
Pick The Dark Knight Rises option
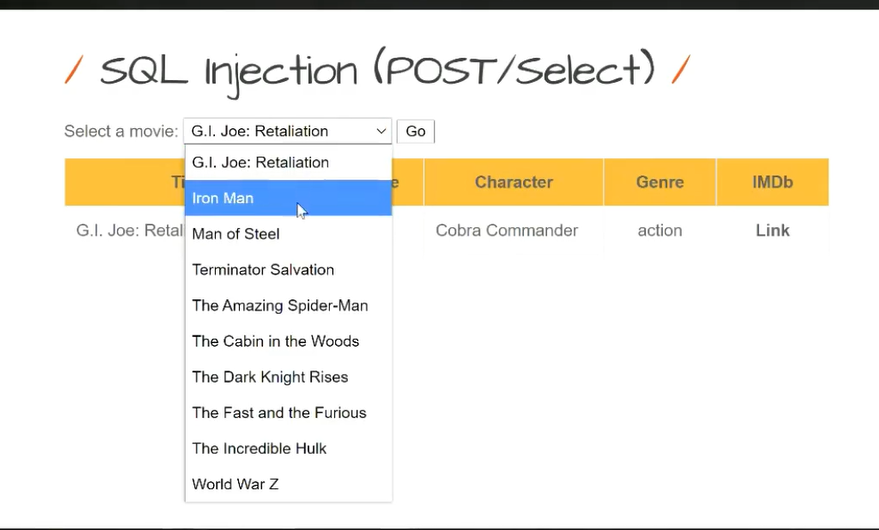coord(270,377)
